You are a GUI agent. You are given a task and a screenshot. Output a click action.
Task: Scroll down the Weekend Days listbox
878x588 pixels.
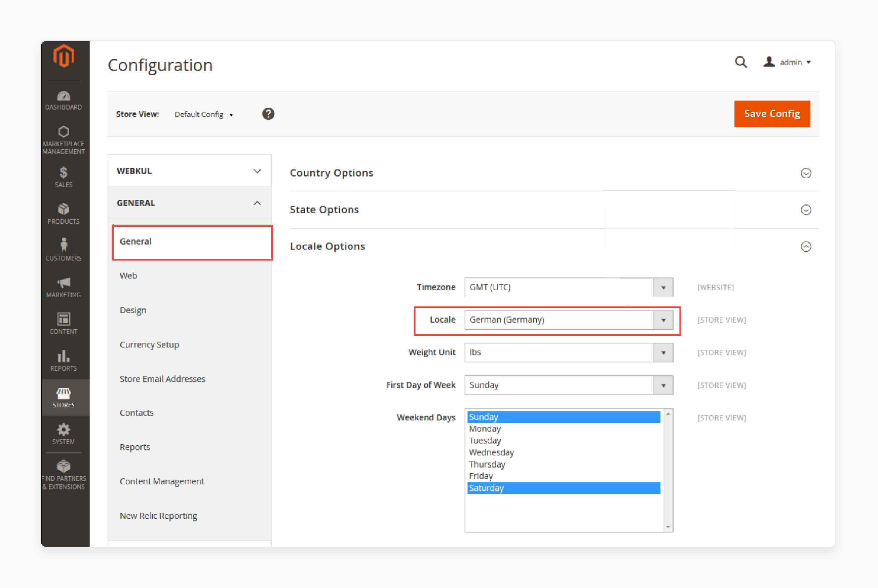pos(667,525)
